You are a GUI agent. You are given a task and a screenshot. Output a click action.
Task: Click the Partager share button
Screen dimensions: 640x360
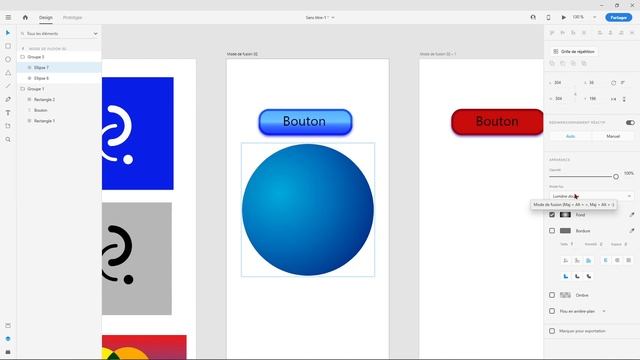tap(619, 18)
